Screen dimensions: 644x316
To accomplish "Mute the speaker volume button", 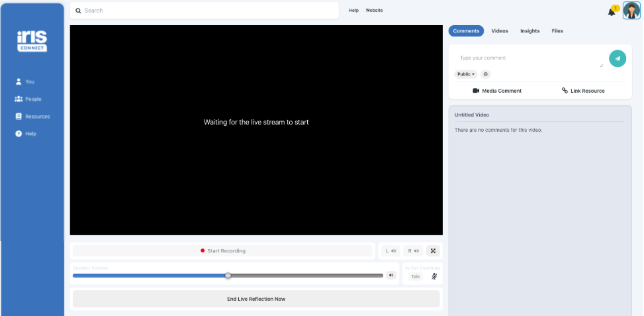I will (x=391, y=276).
